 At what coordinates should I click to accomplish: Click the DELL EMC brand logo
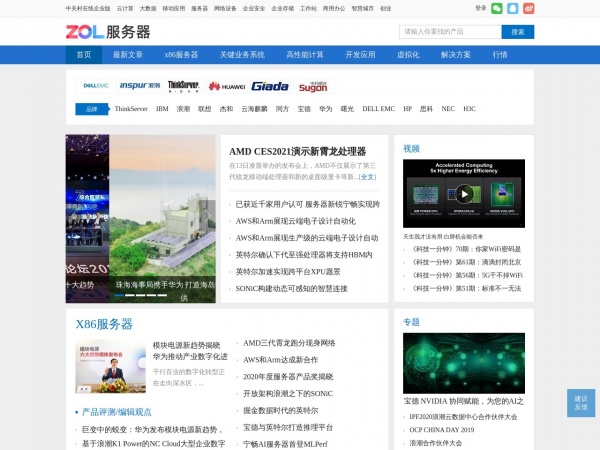[x=96, y=86]
